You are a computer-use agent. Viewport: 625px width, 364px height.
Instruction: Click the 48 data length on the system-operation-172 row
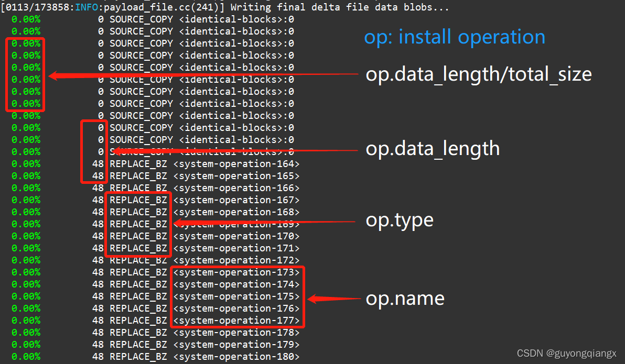pyautogui.click(x=98, y=260)
